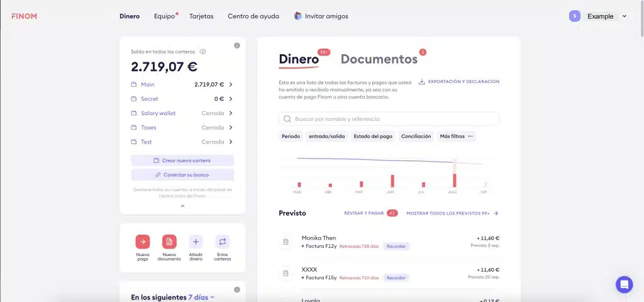Click the Test wallet icon
Viewport: 644px width, 302px height.
(133, 142)
